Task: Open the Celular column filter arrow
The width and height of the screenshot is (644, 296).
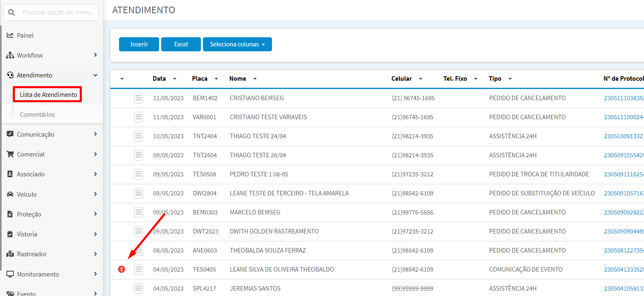Action: (x=420, y=79)
